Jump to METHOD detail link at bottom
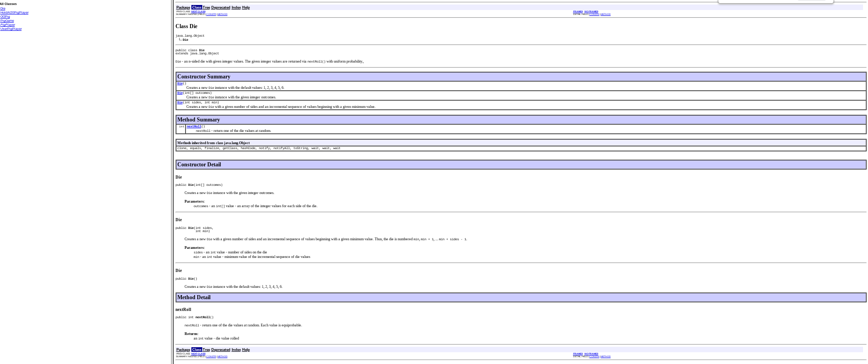The width and height of the screenshot is (868, 364). coord(605,356)
